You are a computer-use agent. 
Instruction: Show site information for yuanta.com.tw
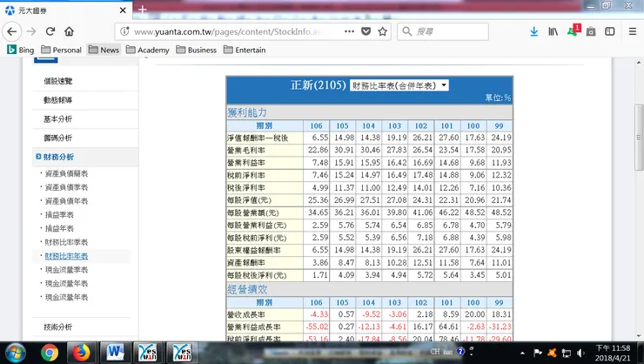click(x=124, y=31)
